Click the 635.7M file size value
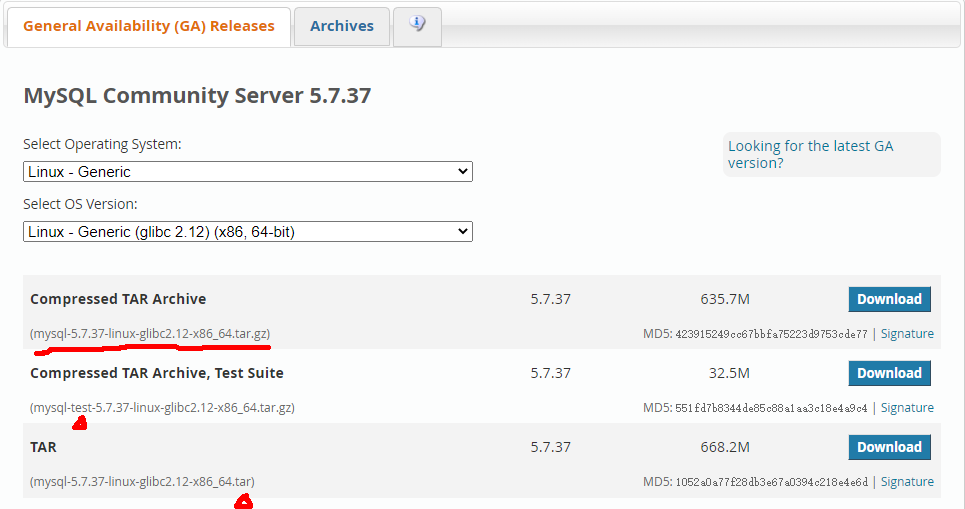The height and width of the screenshot is (509, 965). [x=725, y=299]
